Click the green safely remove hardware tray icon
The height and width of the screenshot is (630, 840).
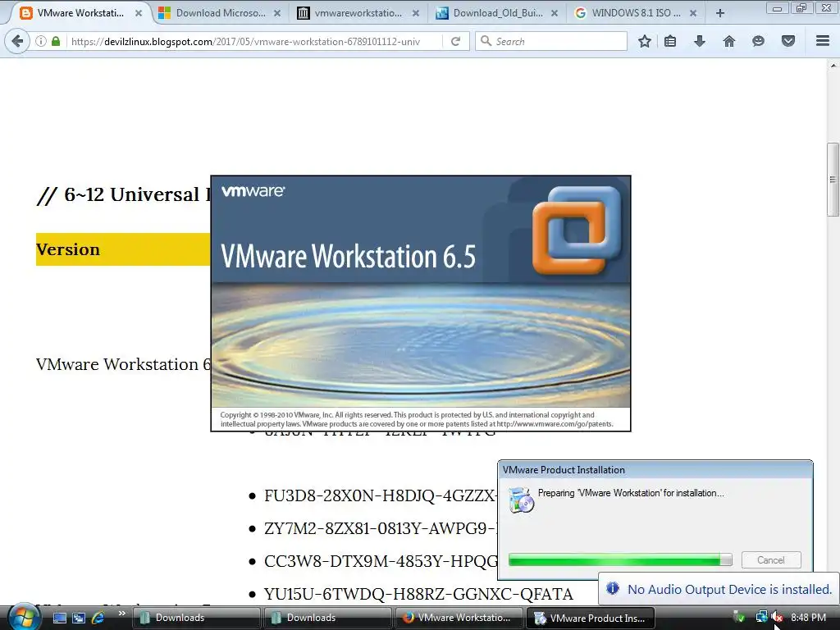739,618
